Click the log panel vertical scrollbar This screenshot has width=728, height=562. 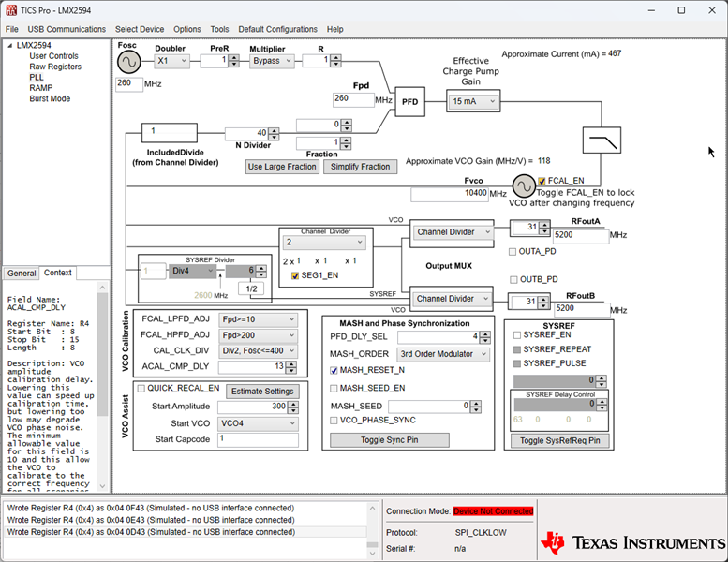point(372,530)
